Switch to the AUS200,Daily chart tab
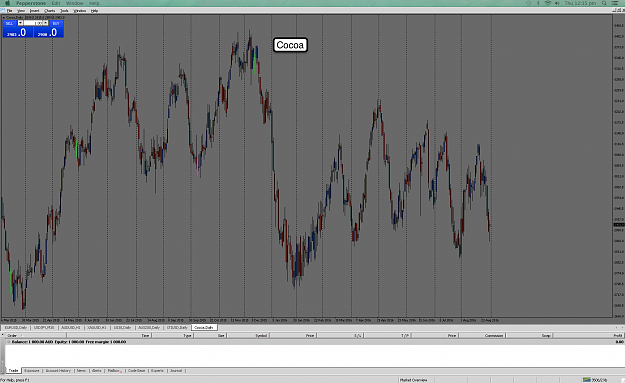 click(149, 327)
